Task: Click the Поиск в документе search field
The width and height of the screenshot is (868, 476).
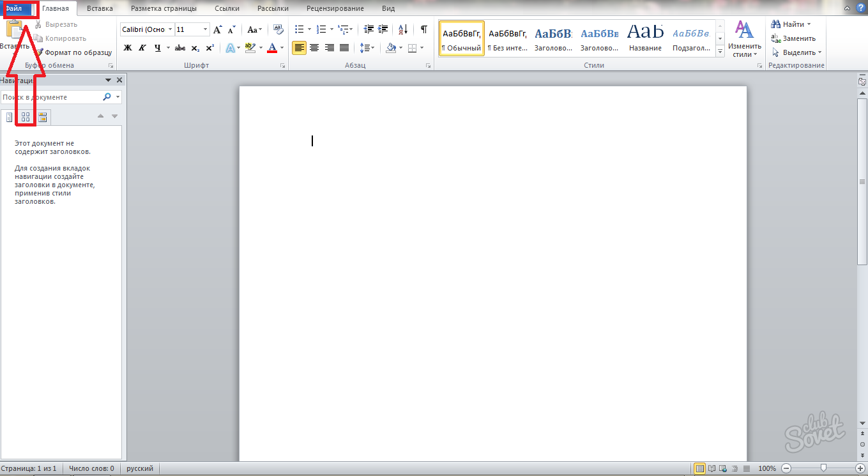Action: tap(51, 97)
